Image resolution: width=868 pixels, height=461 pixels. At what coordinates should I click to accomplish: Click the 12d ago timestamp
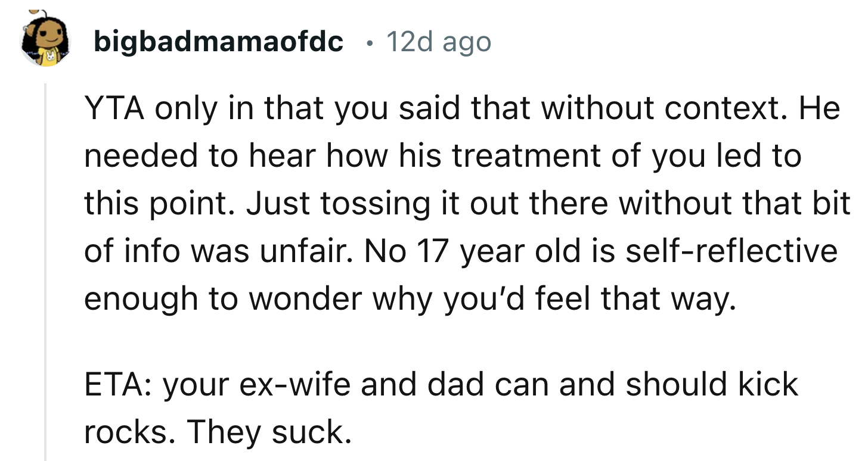[439, 42]
